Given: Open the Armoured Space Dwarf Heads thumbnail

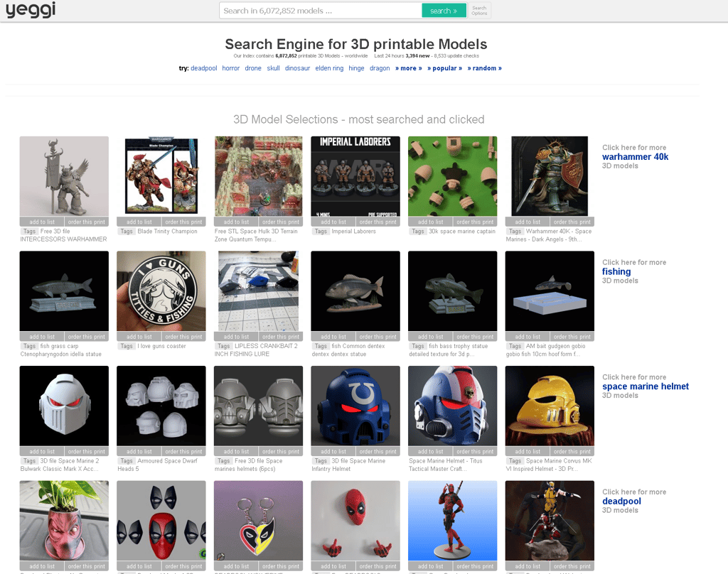Looking at the screenshot, I should [x=161, y=406].
